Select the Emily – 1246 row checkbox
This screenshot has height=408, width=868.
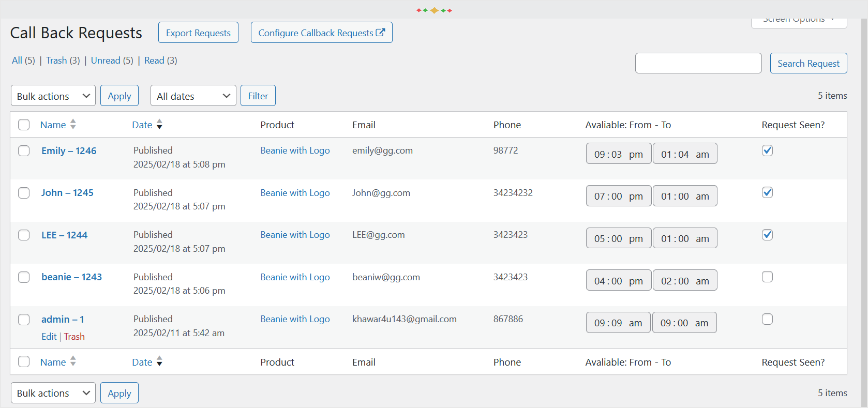[24, 150]
